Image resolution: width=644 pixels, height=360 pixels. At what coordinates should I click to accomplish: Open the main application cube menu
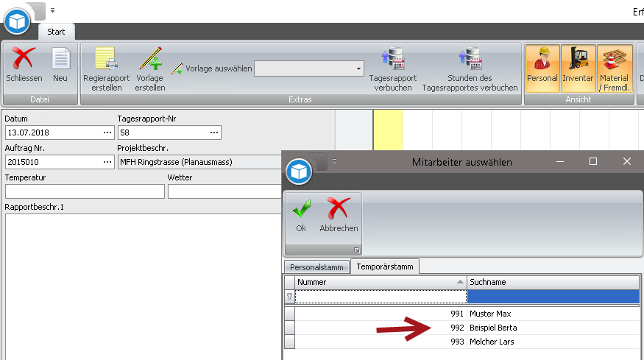[17, 21]
